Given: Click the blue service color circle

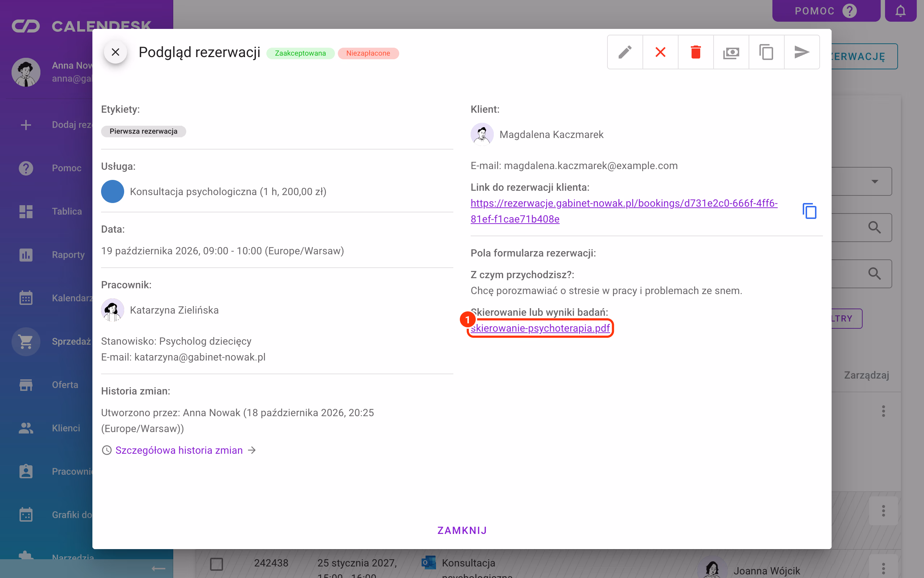Looking at the screenshot, I should coord(112,191).
